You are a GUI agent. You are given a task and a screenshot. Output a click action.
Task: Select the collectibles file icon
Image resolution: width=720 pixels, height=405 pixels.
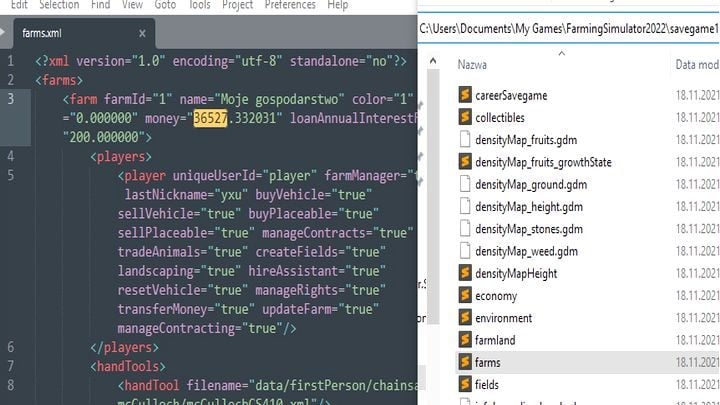pos(465,117)
